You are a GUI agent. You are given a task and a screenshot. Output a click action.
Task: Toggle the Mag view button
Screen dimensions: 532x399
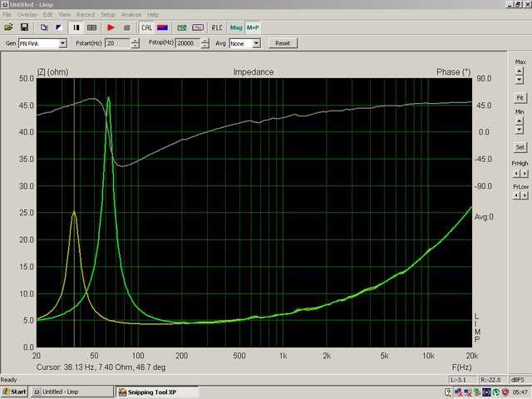click(236, 27)
